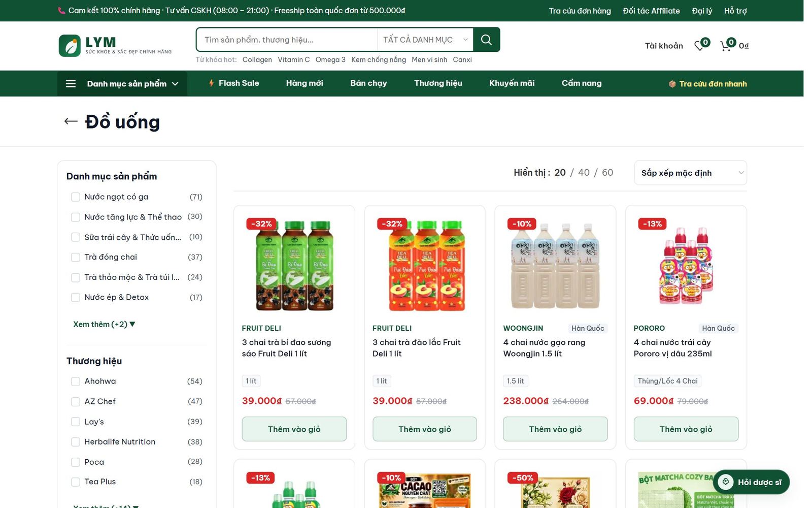Viewport: 812px width, 508px height.
Task: Open the trà đào lắc Fruit Deli thumbnail
Action: (x=425, y=265)
